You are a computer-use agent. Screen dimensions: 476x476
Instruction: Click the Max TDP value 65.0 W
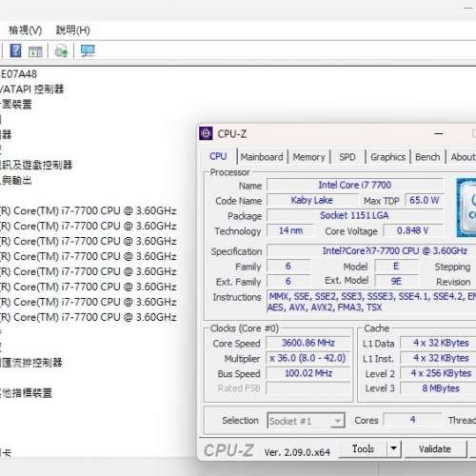(425, 200)
